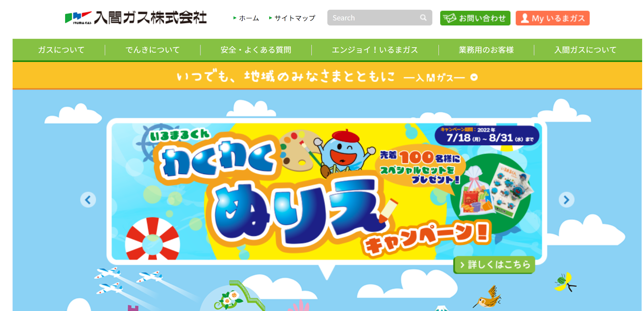
Task: Open the ガスについて menu
Action: pyautogui.click(x=61, y=50)
